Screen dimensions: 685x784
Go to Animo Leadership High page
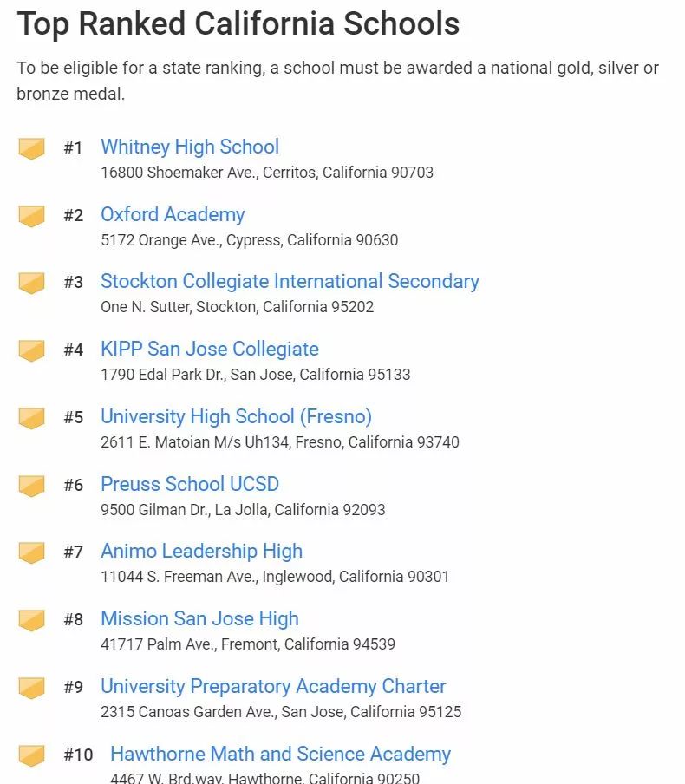(x=202, y=551)
